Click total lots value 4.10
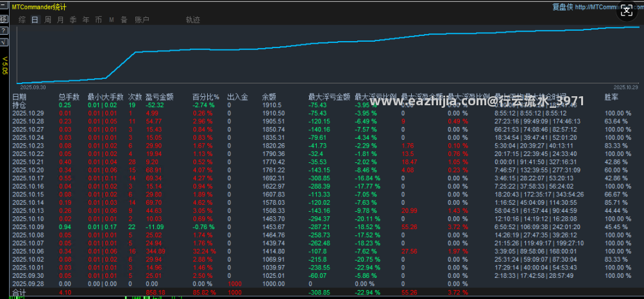This screenshot has height=299, width=644. click(65, 293)
